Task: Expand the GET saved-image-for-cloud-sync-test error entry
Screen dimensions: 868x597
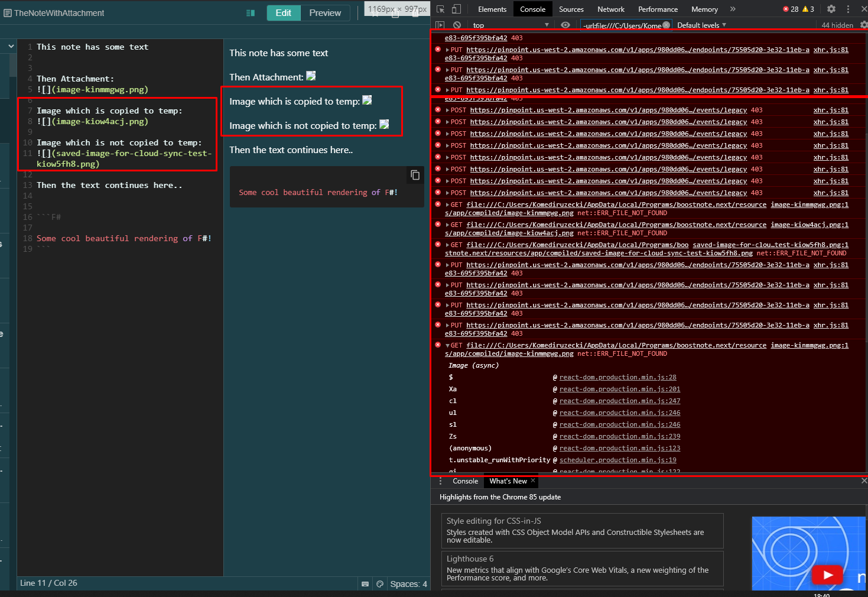Action: (x=447, y=245)
